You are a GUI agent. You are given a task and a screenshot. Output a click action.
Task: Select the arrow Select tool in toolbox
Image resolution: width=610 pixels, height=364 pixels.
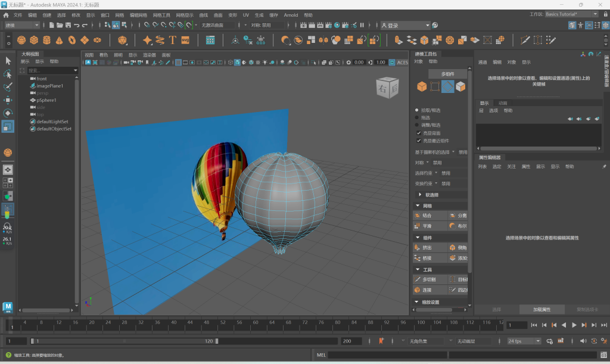point(8,61)
